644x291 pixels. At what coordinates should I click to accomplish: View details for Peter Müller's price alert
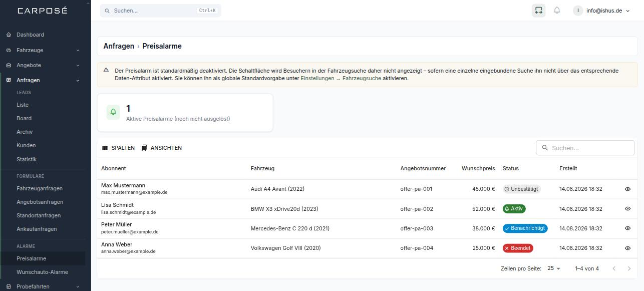[627, 228]
